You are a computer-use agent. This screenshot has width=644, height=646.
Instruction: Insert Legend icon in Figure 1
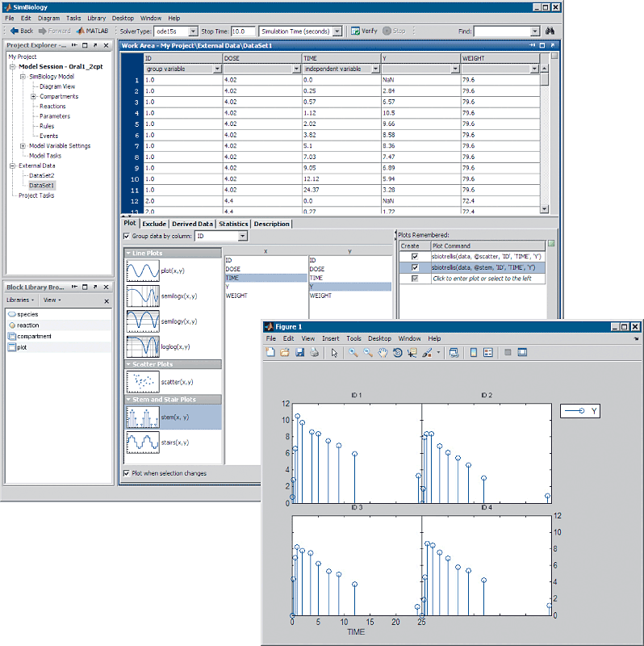488,353
